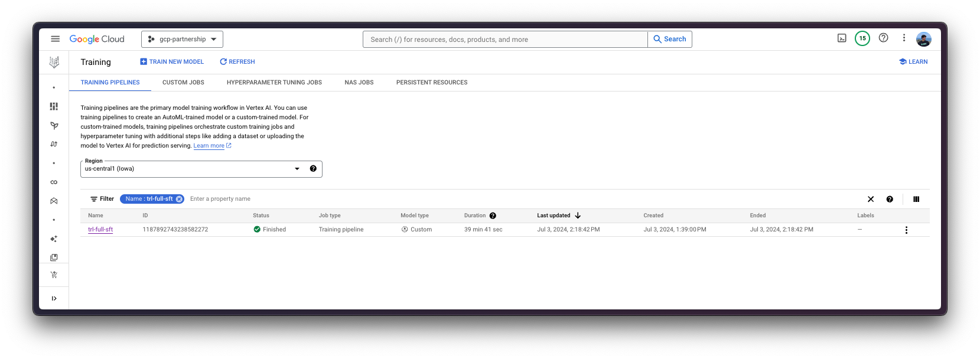The image size is (980, 359).
Task: Click the Jul 3, 2024, 1:39:00 PM cell
Action: tap(675, 230)
